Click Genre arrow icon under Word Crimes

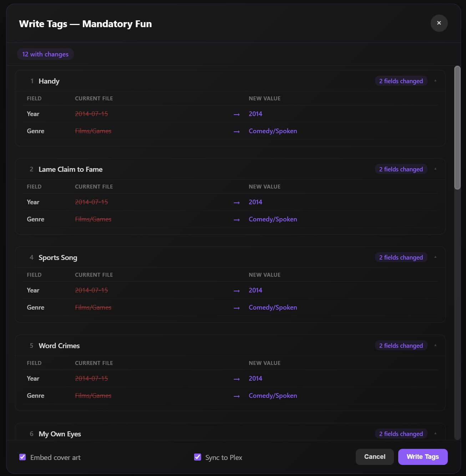point(237,396)
